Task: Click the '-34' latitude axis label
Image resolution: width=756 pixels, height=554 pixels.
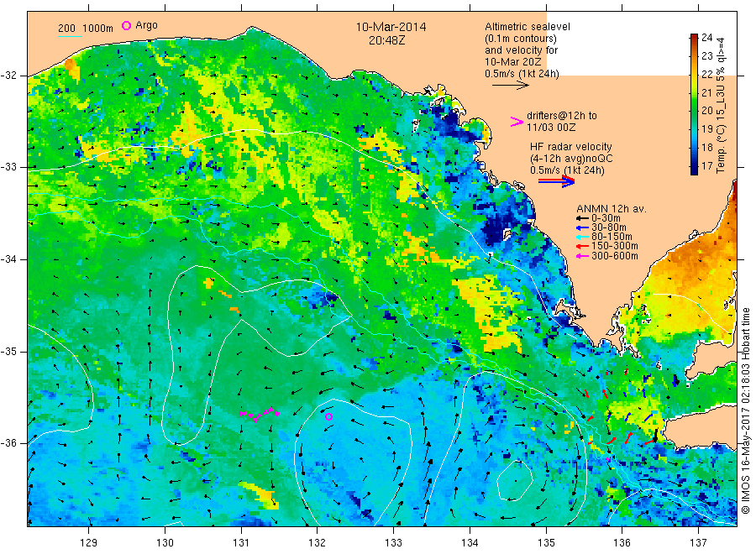Action: (9, 259)
